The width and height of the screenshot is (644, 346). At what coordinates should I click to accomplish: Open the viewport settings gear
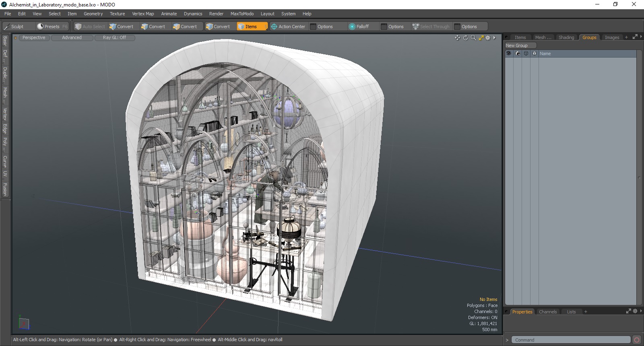pos(488,38)
